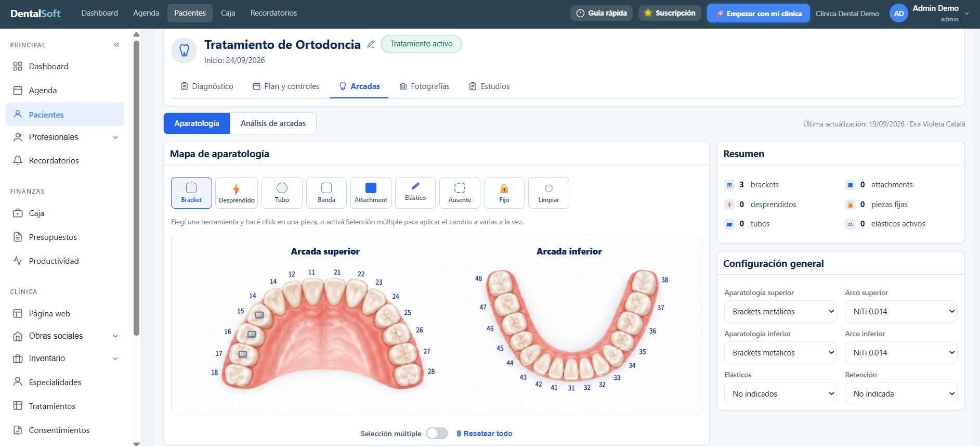This screenshot has width=980, height=446.
Task: Open Consentimientos in the sidebar
Action: 65,430
